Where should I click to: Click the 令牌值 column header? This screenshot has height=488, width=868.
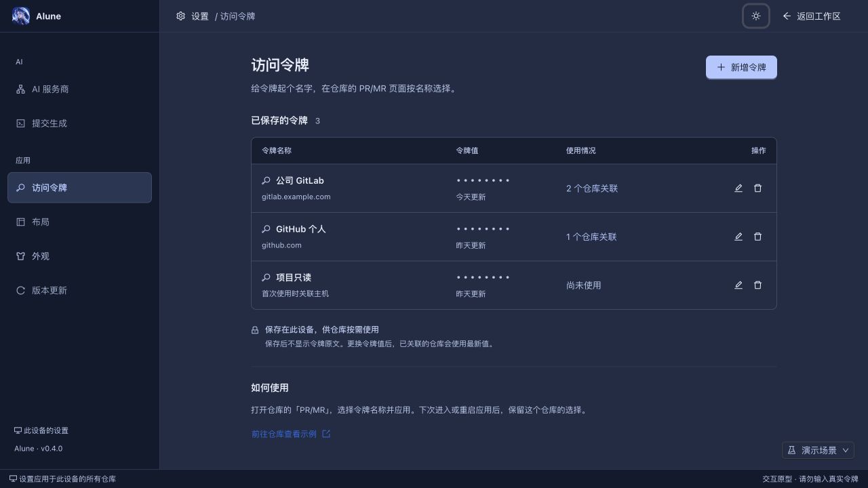467,150
